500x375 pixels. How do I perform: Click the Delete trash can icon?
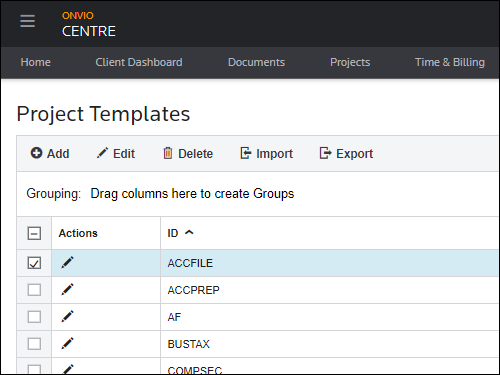168,153
